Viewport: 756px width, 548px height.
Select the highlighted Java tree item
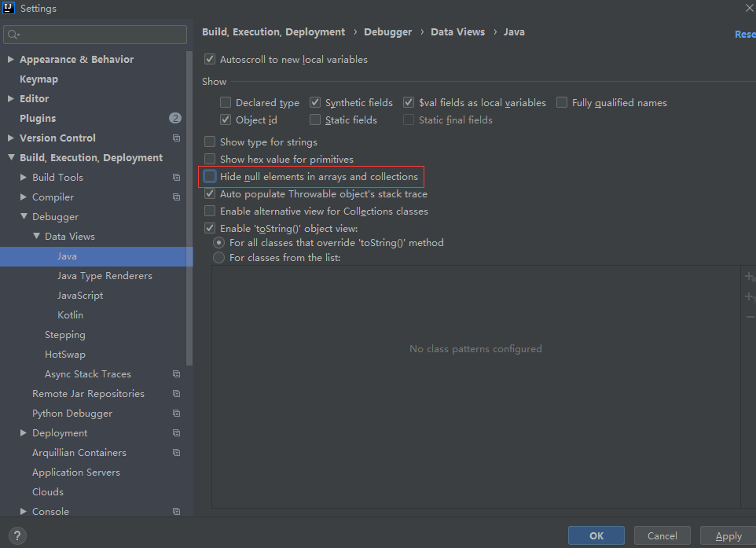[97, 256]
